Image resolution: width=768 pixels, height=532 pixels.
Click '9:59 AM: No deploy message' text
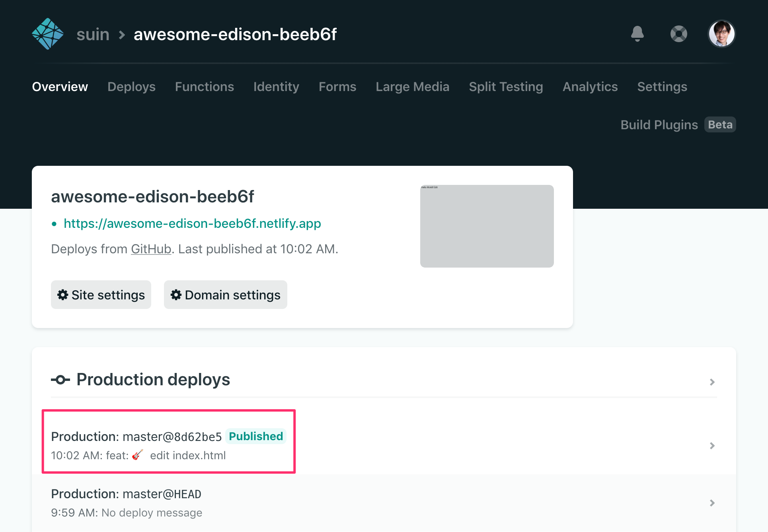(x=127, y=513)
